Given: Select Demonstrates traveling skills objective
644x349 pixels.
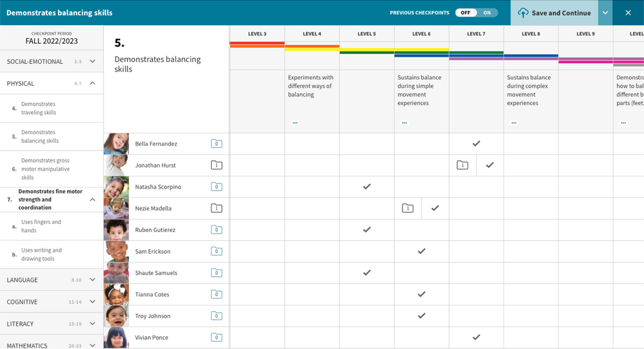Looking at the screenshot, I should pos(39,108).
